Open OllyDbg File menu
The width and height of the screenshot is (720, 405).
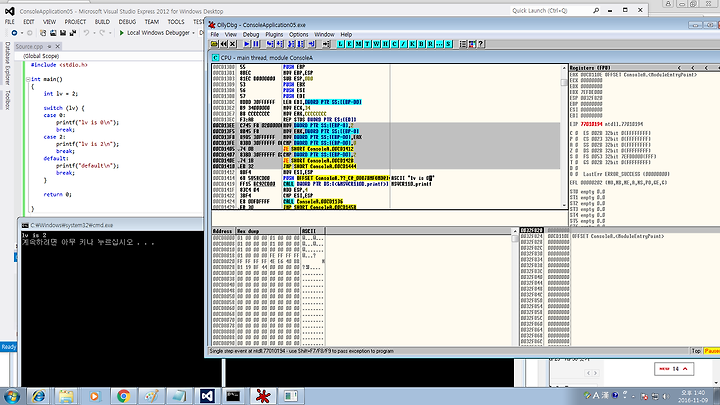point(214,34)
